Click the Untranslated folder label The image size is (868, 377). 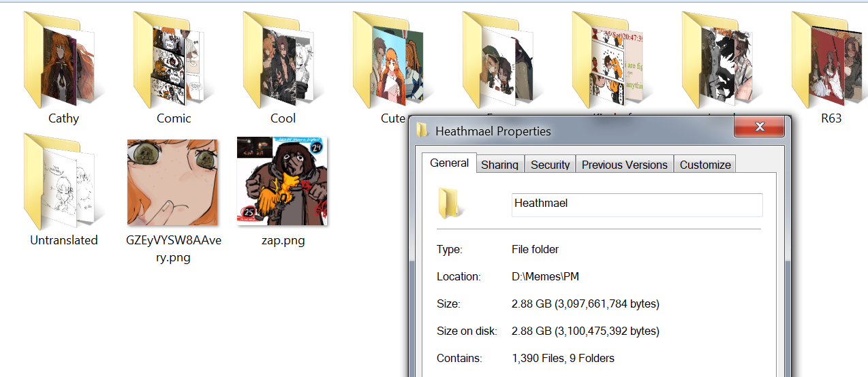(x=64, y=240)
